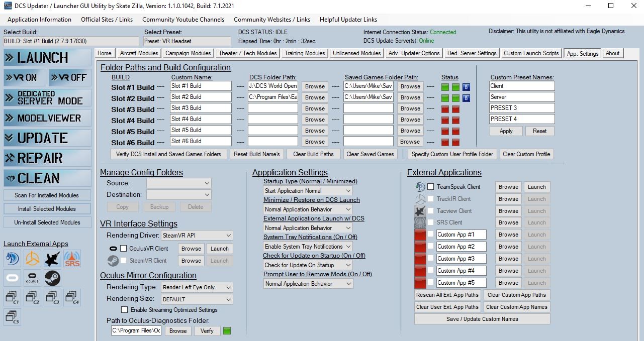Viewport: 644px width, 341px height.
Task: Open the Community Youtube Channels menu
Action: (183, 20)
